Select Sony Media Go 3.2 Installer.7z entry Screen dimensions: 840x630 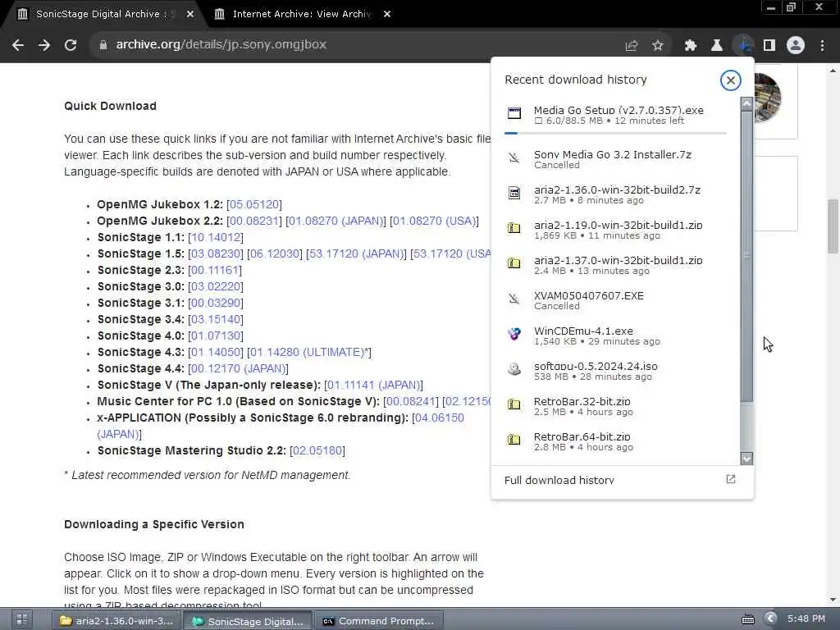point(615,159)
